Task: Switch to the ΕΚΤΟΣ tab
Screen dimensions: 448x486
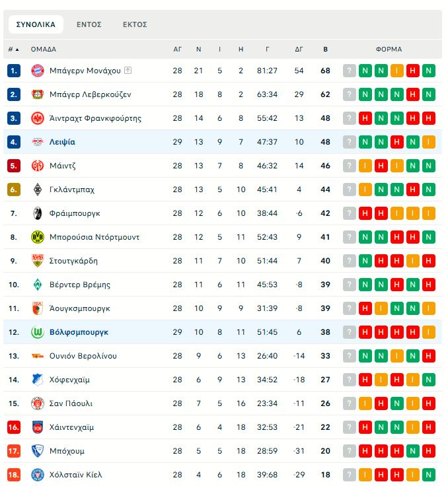Action: 135,24
